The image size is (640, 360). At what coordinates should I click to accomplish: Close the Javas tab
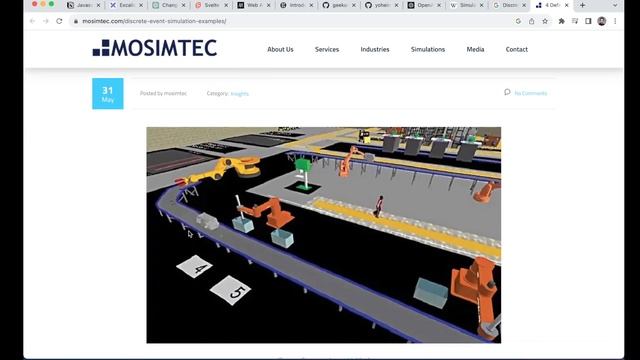pos(98,5)
